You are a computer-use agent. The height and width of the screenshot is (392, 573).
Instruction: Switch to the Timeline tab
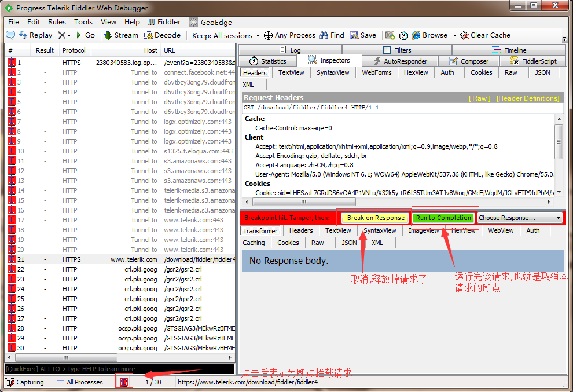point(509,50)
